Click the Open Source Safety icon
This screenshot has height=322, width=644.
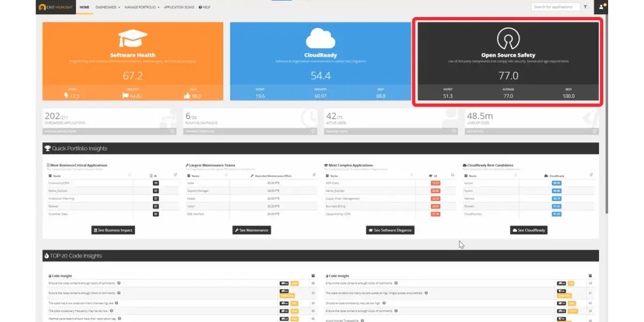[508, 39]
